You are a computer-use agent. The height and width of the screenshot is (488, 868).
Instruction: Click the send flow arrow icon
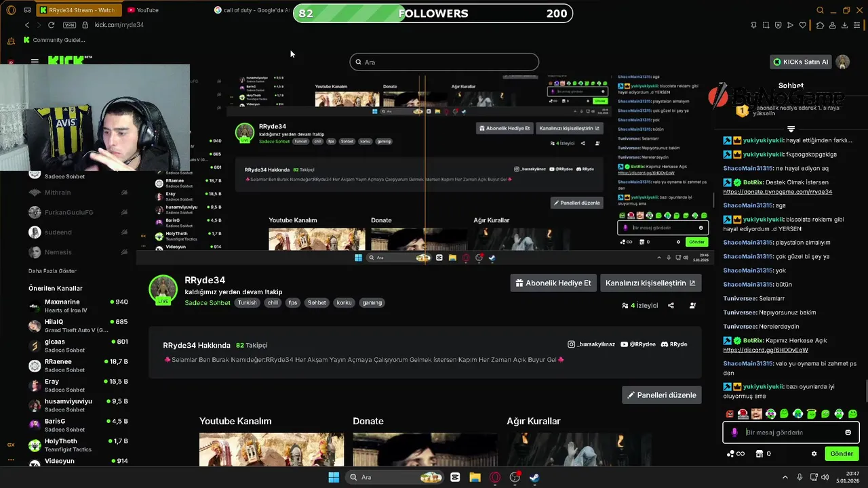(x=790, y=25)
